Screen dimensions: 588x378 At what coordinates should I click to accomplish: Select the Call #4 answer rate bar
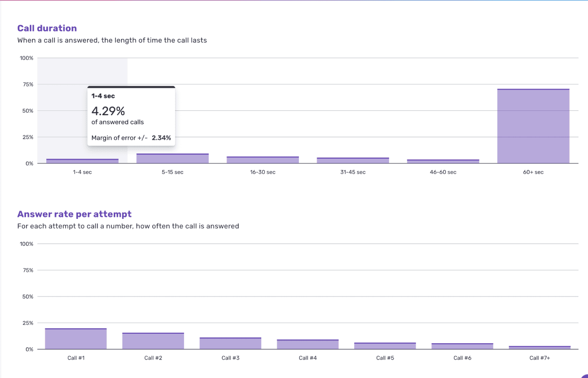click(x=307, y=344)
